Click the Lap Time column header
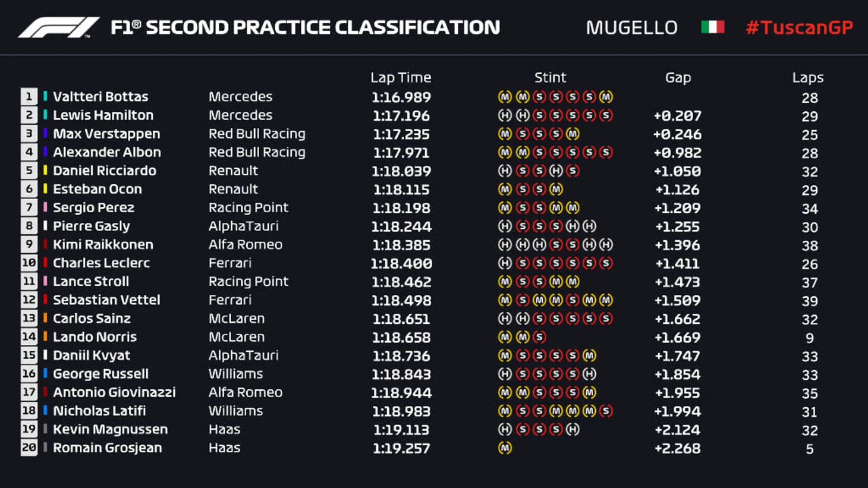 (x=400, y=77)
